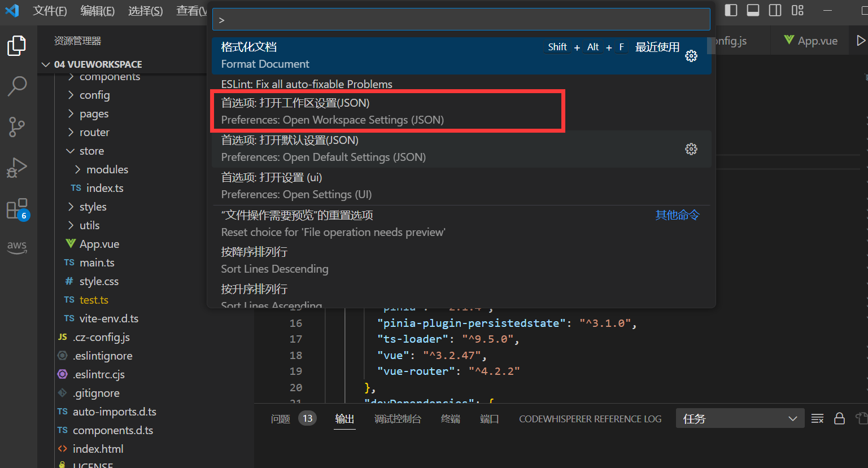Collapse the store folder
This screenshot has width=868, height=468.
point(91,151)
